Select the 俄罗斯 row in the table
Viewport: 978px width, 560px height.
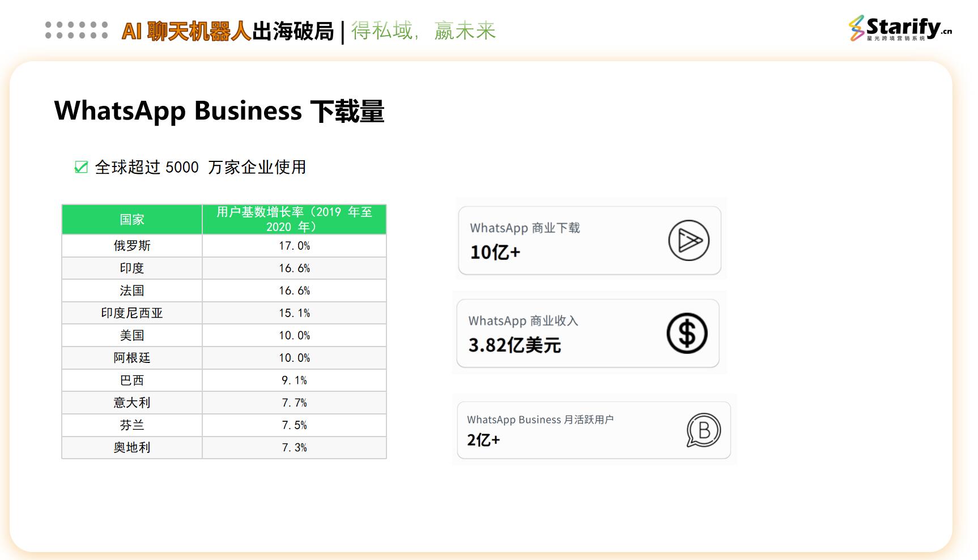(131, 245)
